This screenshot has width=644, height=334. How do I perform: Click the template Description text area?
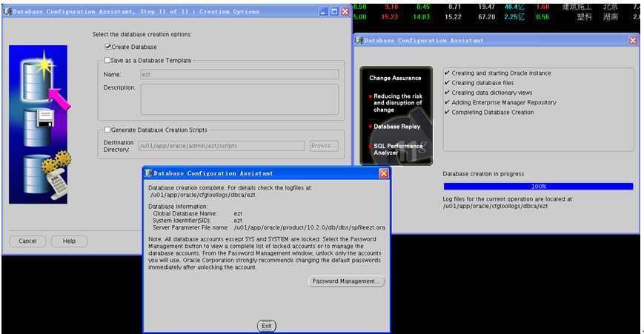pyautogui.click(x=239, y=99)
